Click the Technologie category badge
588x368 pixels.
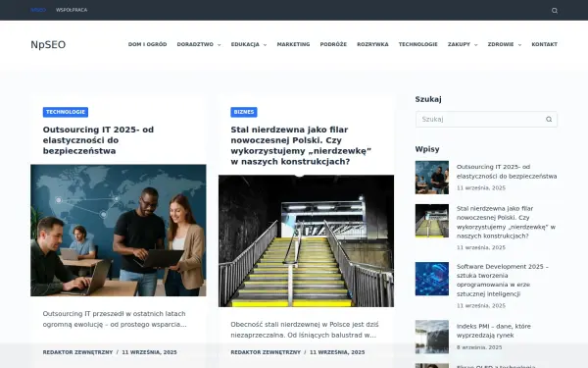point(66,112)
